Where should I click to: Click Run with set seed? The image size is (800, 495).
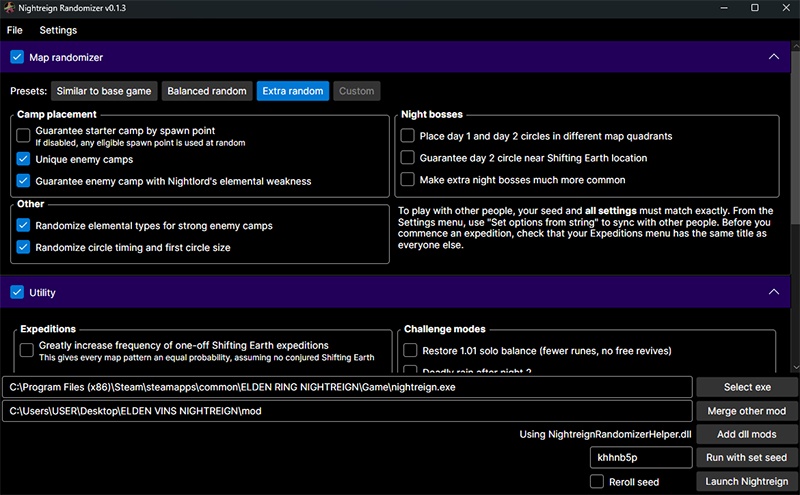[x=747, y=458]
